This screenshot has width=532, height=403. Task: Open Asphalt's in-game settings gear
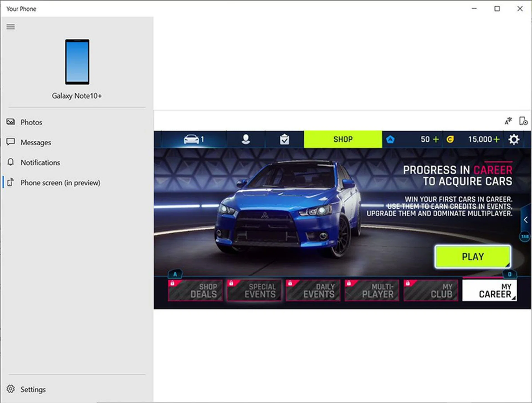point(514,139)
